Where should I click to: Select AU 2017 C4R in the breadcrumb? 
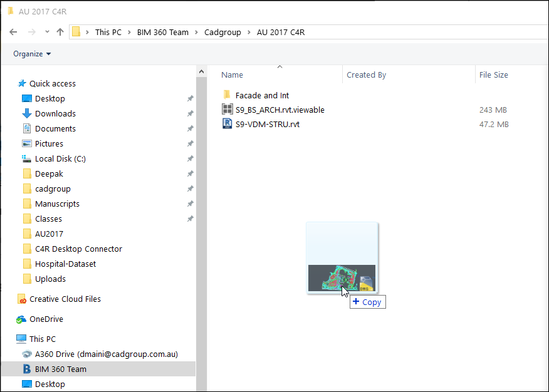(x=280, y=32)
